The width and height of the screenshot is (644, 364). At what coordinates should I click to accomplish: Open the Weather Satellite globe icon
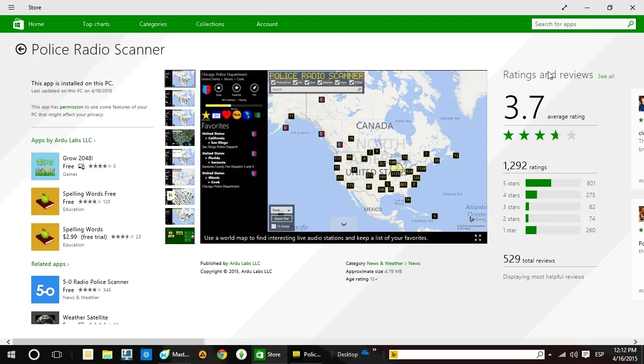[x=45, y=318]
